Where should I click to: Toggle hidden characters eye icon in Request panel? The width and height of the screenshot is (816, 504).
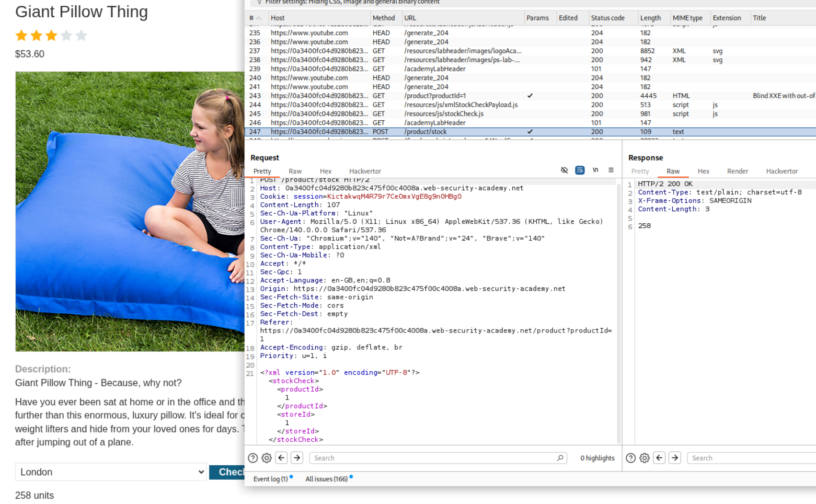pos(564,170)
